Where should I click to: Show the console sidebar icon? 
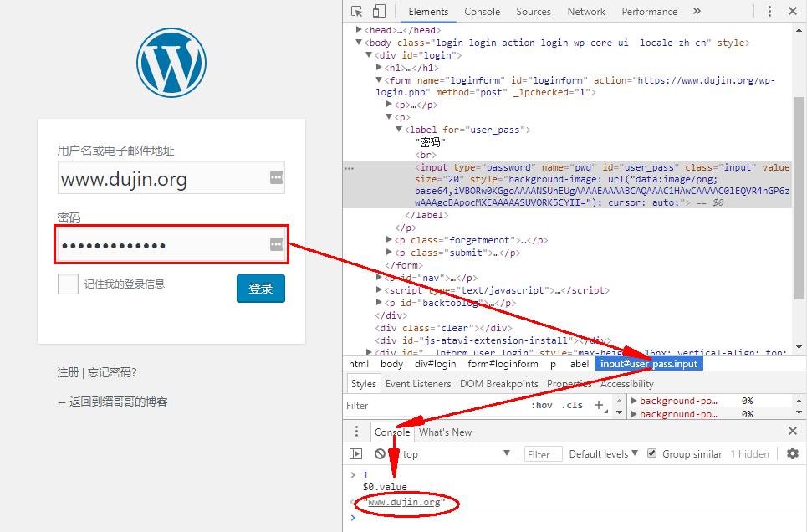click(x=355, y=453)
